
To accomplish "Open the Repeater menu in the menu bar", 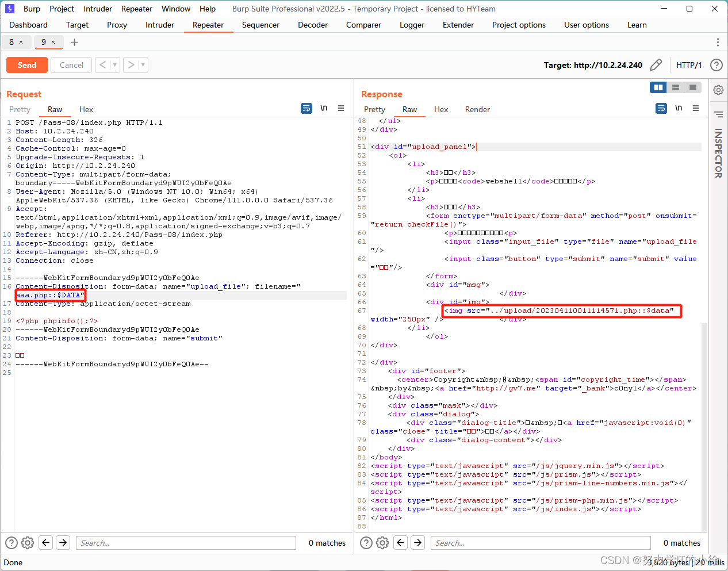I will pos(137,9).
